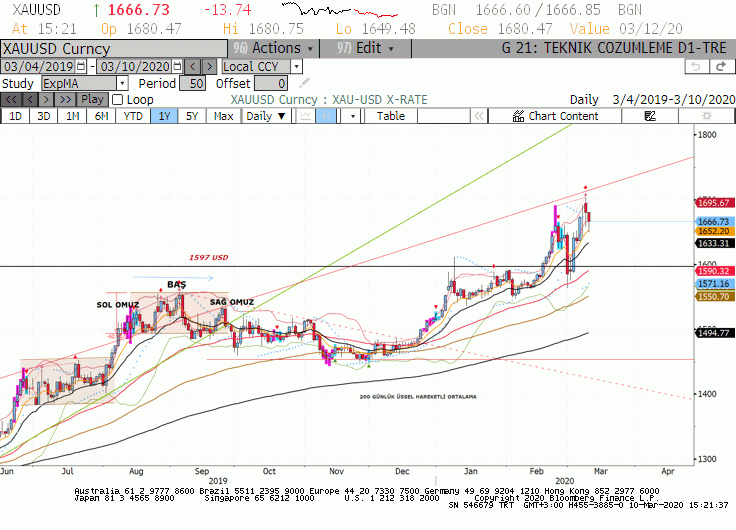
Task: Enable the Loop checkbox
Action: click(x=117, y=100)
